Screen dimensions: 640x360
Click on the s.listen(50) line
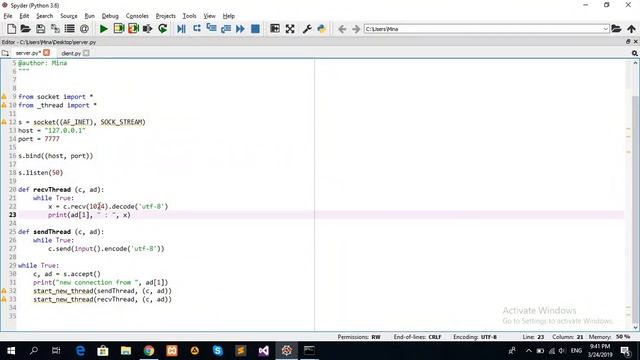click(40, 173)
